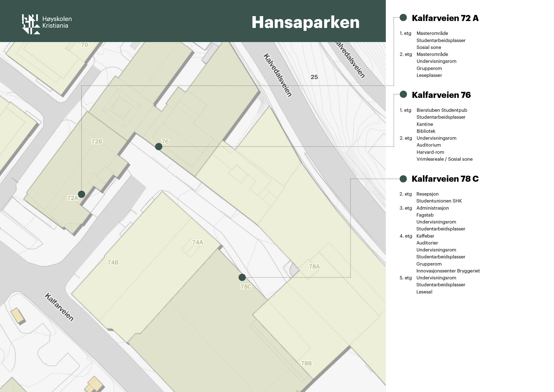Click the 4. etg floor label
The image size is (554, 392).
coord(406,236)
